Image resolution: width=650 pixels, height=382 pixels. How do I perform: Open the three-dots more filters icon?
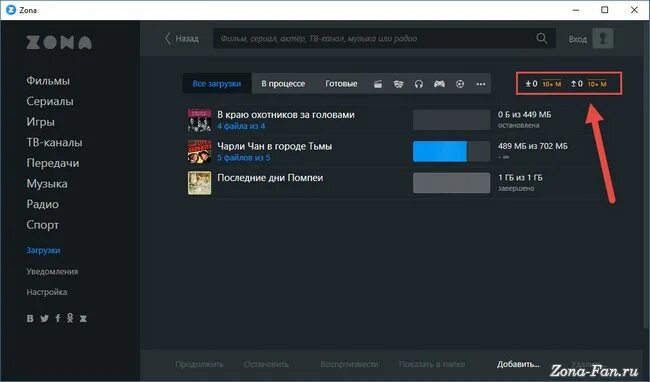tap(480, 84)
